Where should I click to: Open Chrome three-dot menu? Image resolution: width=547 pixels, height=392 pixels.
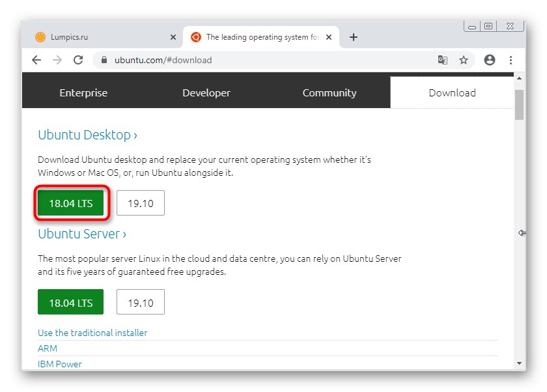pyautogui.click(x=510, y=60)
